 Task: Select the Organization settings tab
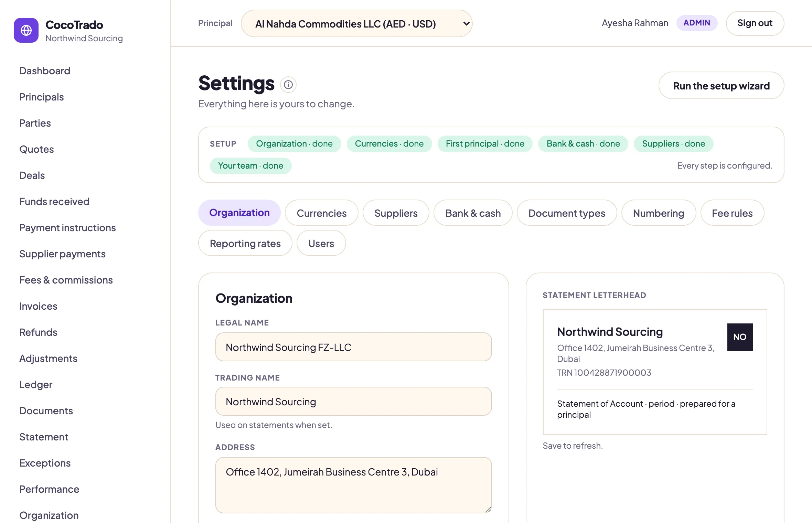coord(239,213)
